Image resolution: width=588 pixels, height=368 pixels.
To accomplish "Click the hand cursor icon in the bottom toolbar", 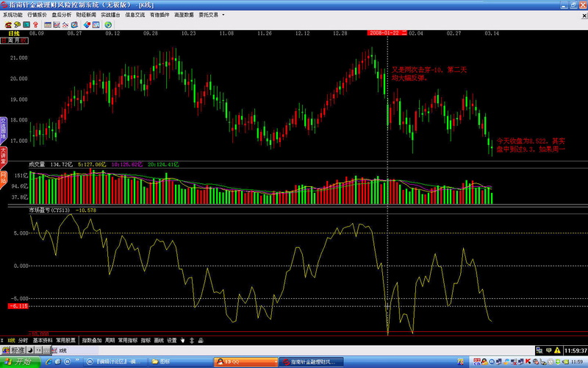I will tap(183, 341).
